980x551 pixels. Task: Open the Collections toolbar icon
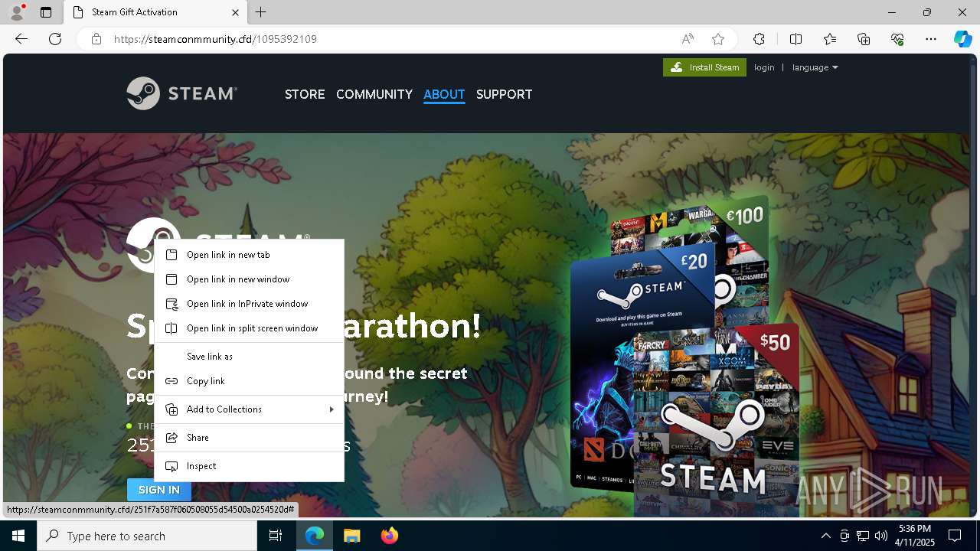(864, 39)
